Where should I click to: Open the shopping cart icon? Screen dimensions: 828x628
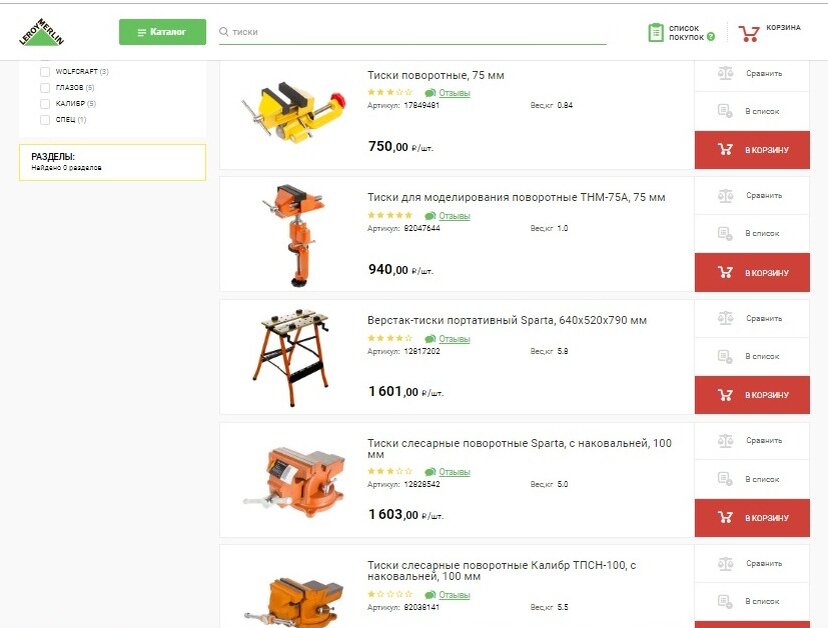[748, 33]
